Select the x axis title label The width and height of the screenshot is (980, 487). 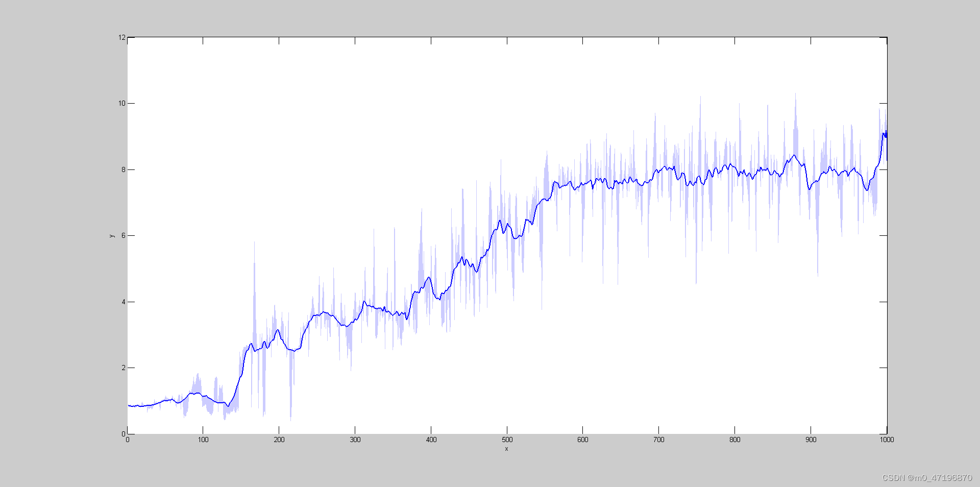[507, 449]
